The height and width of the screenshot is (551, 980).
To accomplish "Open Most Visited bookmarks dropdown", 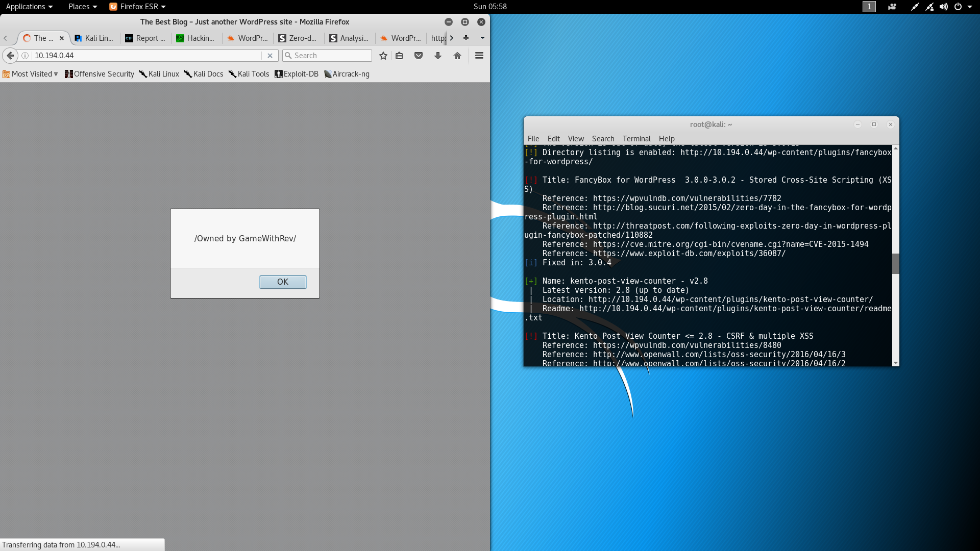I will point(31,74).
